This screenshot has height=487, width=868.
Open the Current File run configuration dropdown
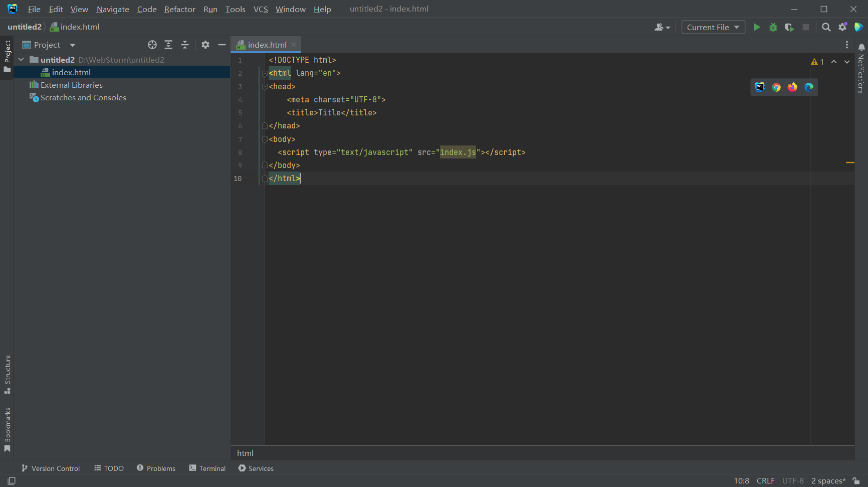tap(713, 27)
